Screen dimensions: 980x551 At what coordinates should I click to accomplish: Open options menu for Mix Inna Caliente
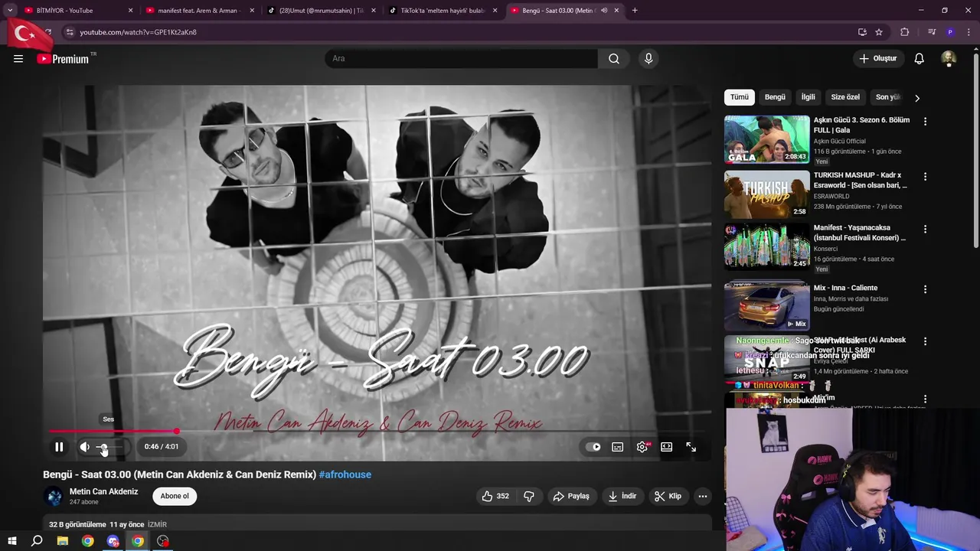pos(925,289)
